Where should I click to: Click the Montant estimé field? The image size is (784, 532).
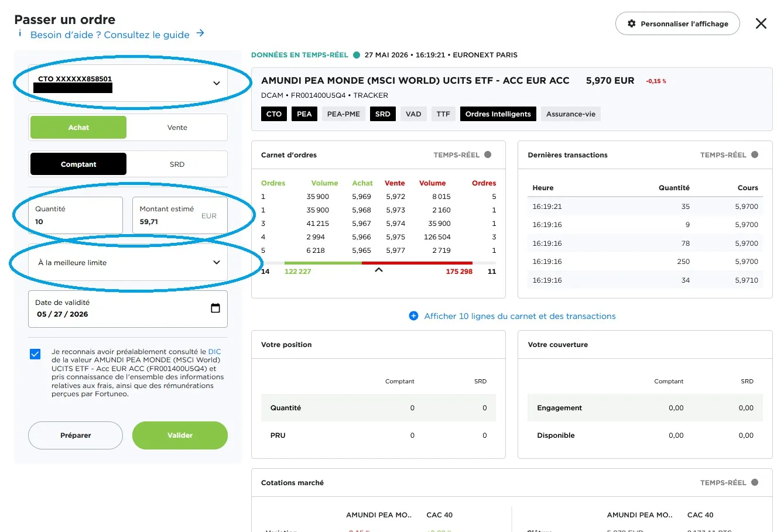(x=180, y=215)
